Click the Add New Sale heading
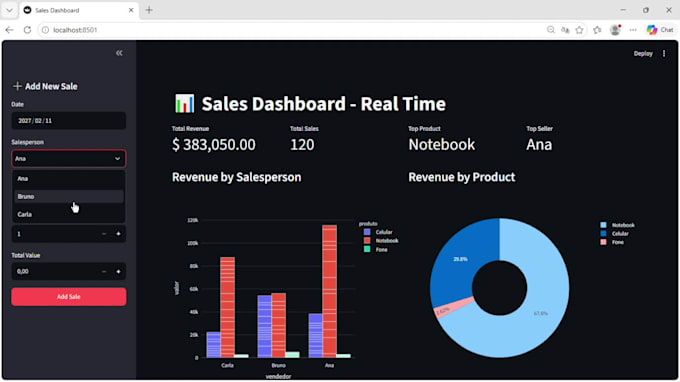This screenshot has height=382, width=680. pos(46,86)
